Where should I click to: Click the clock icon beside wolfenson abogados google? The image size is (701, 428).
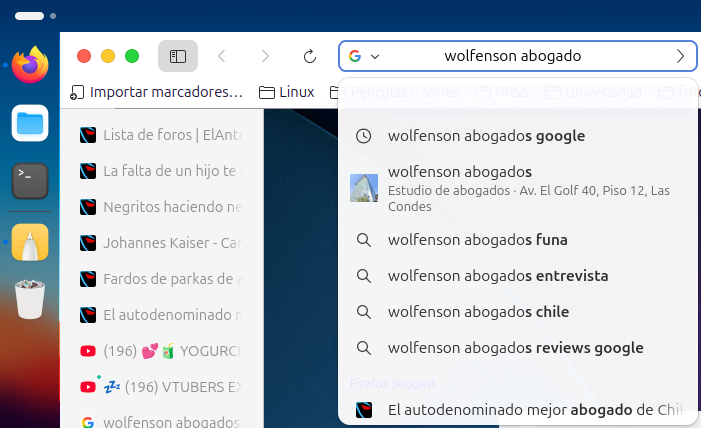363,136
